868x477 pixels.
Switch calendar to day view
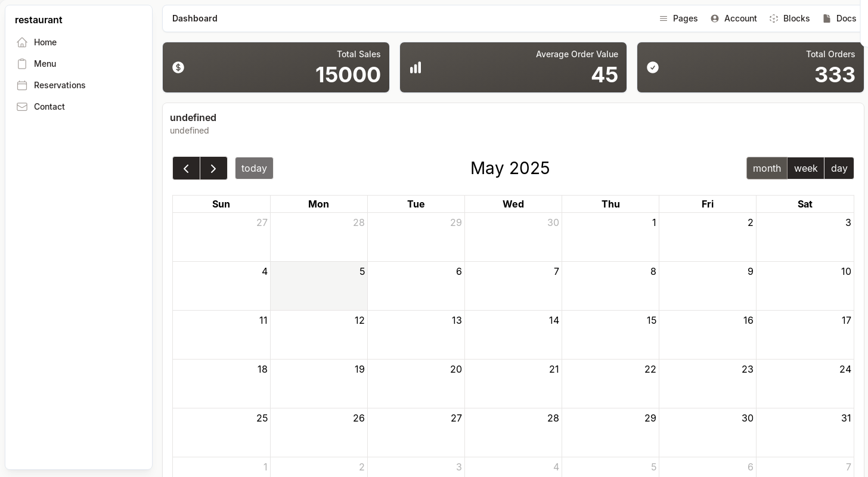(x=839, y=168)
